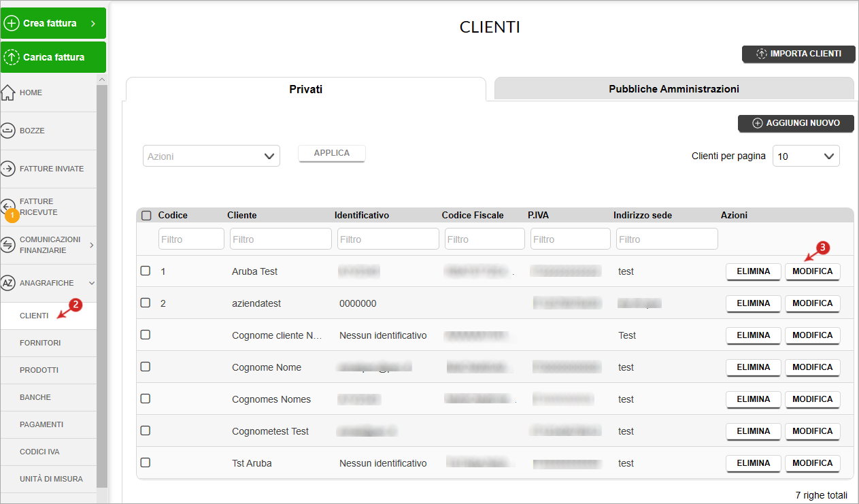Click the 'Cognomes Nomes' client name
Viewport: 859px width, 504px height.
(271, 399)
